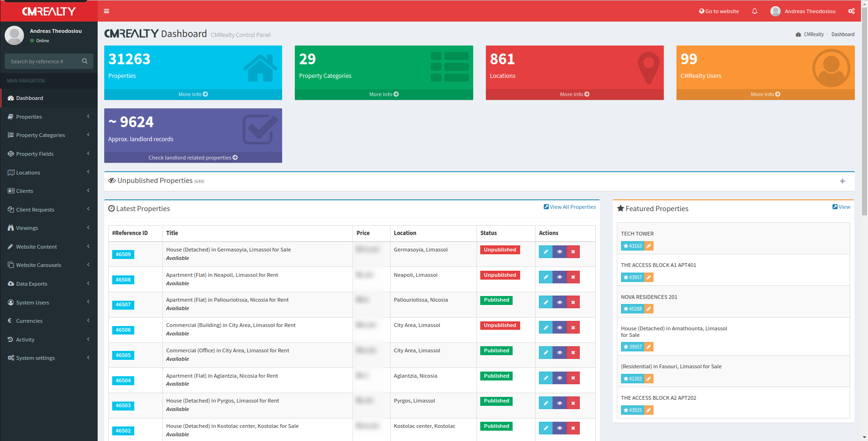Expand the Clients sidebar menu

click(49, 191)
